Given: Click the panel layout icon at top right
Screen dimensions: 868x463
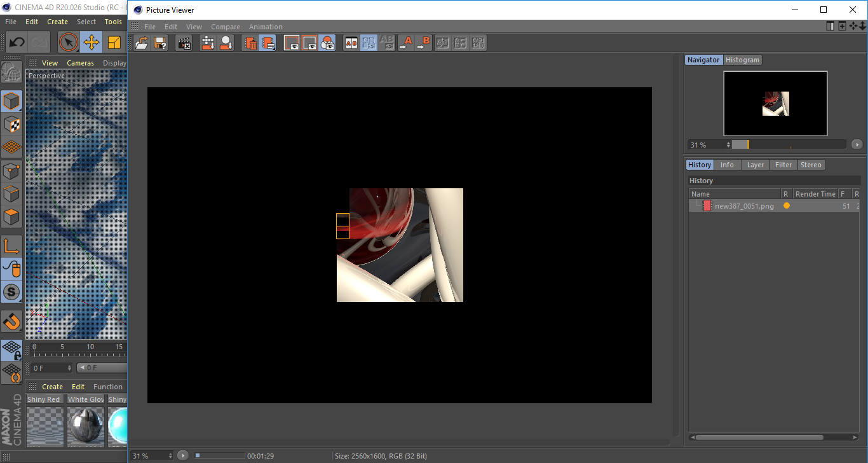Looking at the screenshot, I should click(x=830, y=26).
